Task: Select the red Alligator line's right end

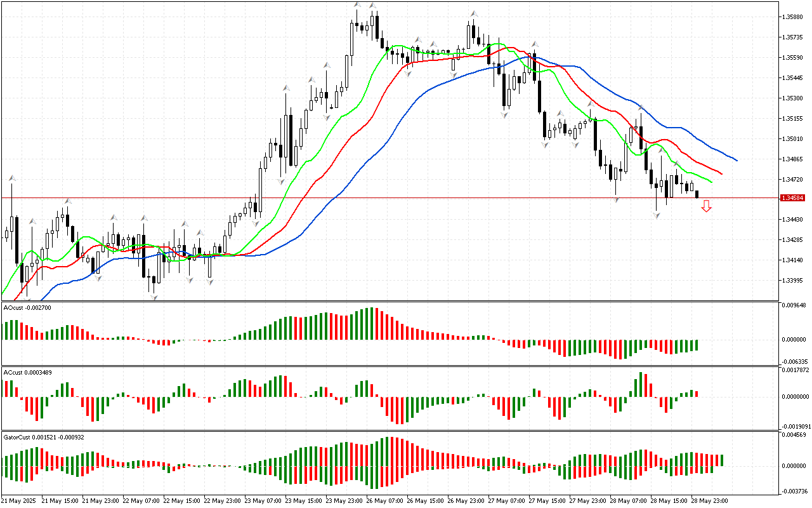Action: (721, 173)
